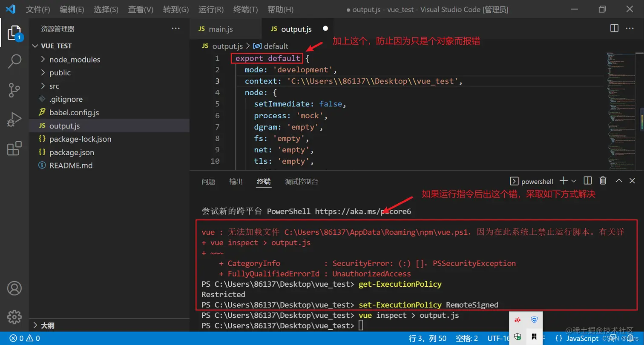Open the Run and Debug view
The height and width of the screenshot is (345, 644).
pos(14,119)
